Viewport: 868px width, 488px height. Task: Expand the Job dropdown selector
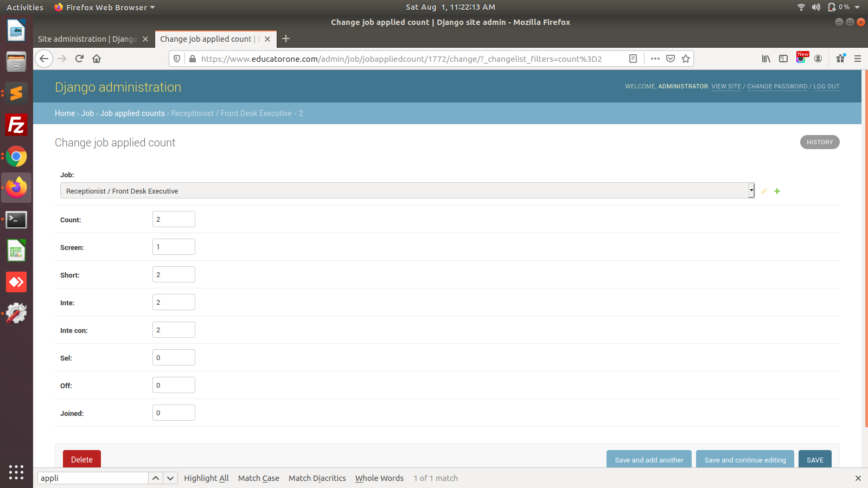click(x=407, y=191)
